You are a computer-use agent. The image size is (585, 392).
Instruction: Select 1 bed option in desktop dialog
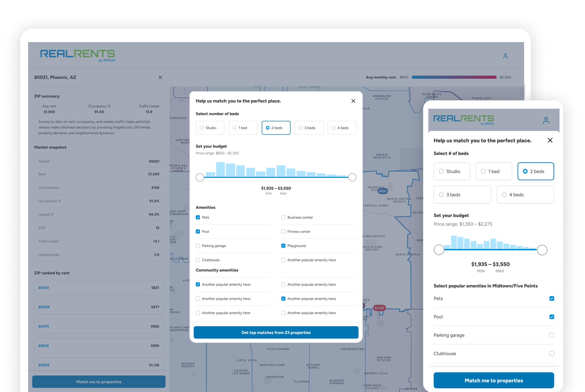243,128
